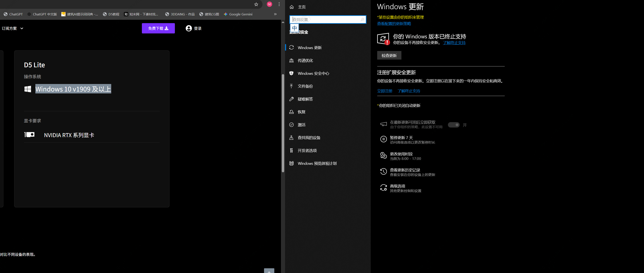Click the advanced options gear-sync icon

(x=383, y=188)
